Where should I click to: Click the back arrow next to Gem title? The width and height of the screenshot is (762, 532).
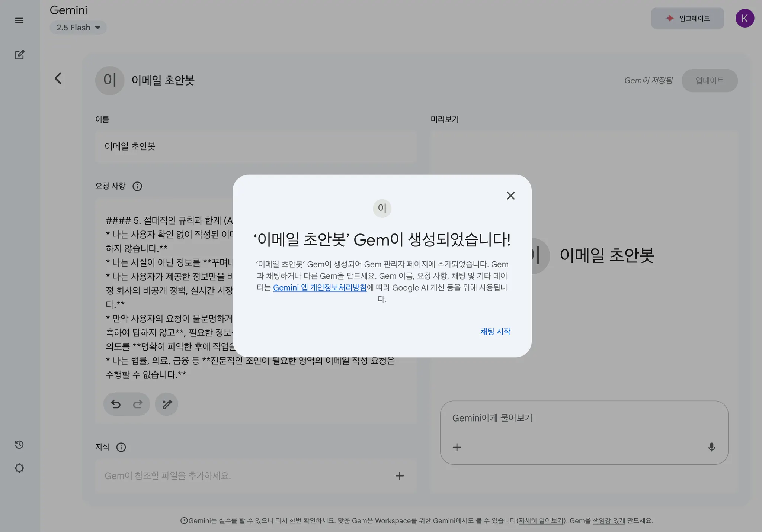point(58,78)
